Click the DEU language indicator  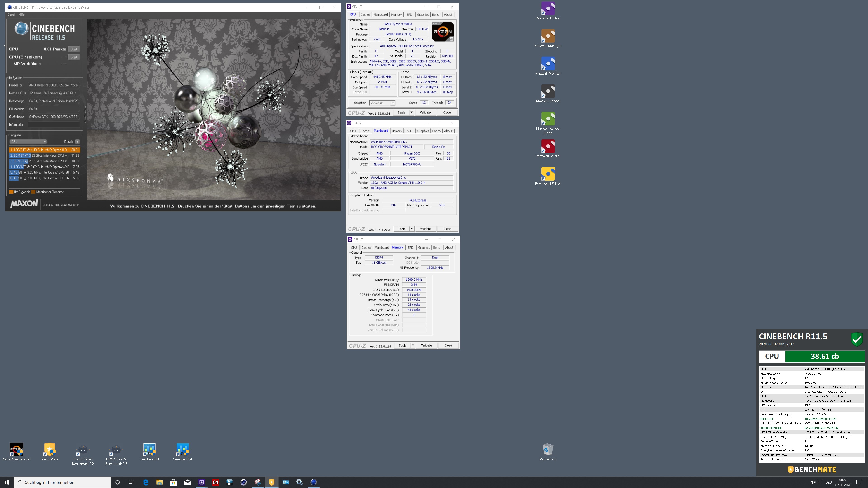tap(829, 482)
